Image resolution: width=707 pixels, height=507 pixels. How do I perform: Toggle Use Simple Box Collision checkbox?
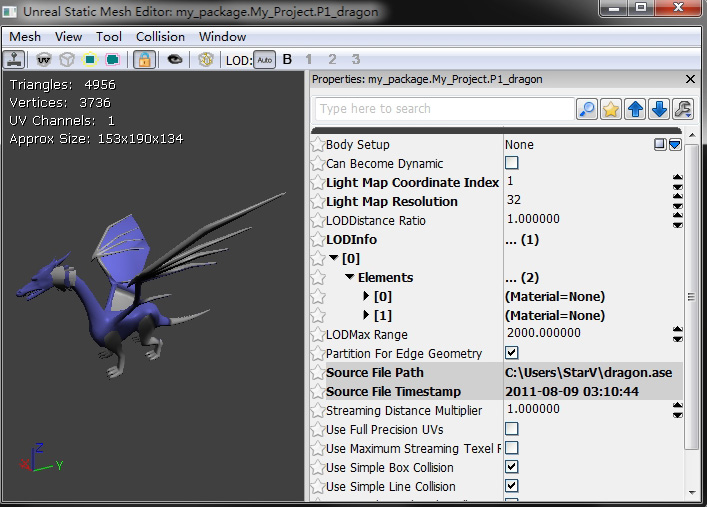[x=512, y=467]
